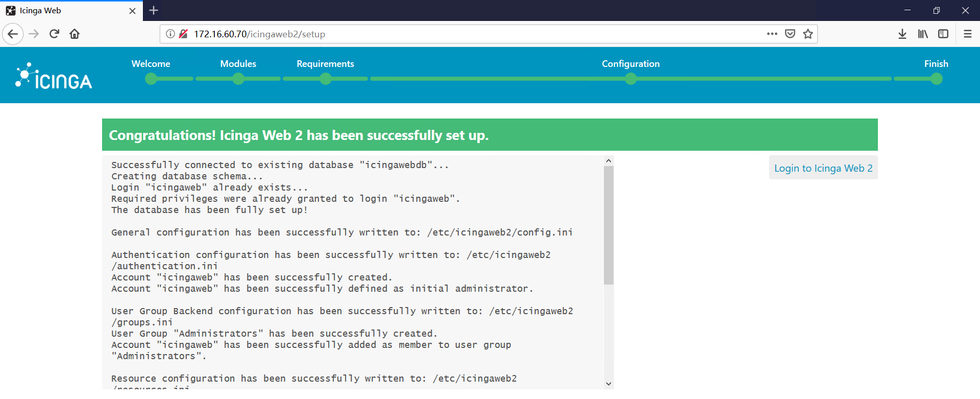This screenshot has height=399, width=980.
Task: Click the log scrollbar up arrow
Action: click(x=608, y=160)
